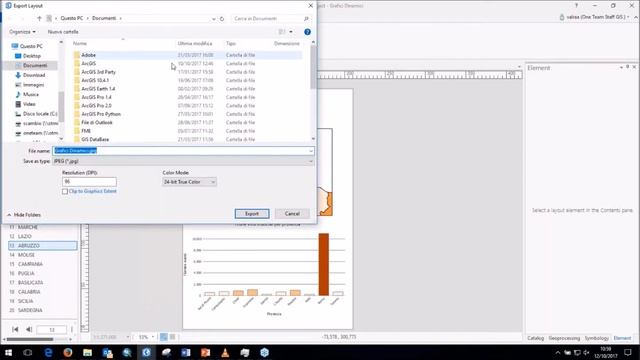640x360 pixels.
Task: Click the File name field
Action: pos(183,151)
